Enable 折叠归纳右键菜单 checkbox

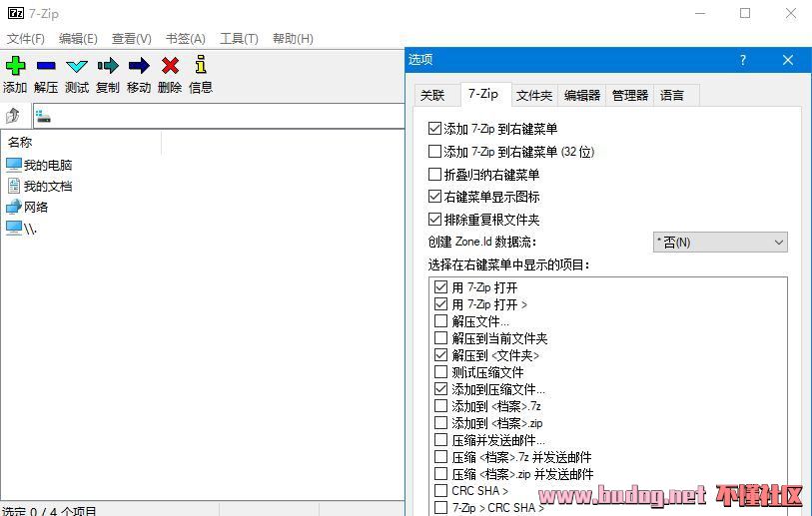(435, 174)
